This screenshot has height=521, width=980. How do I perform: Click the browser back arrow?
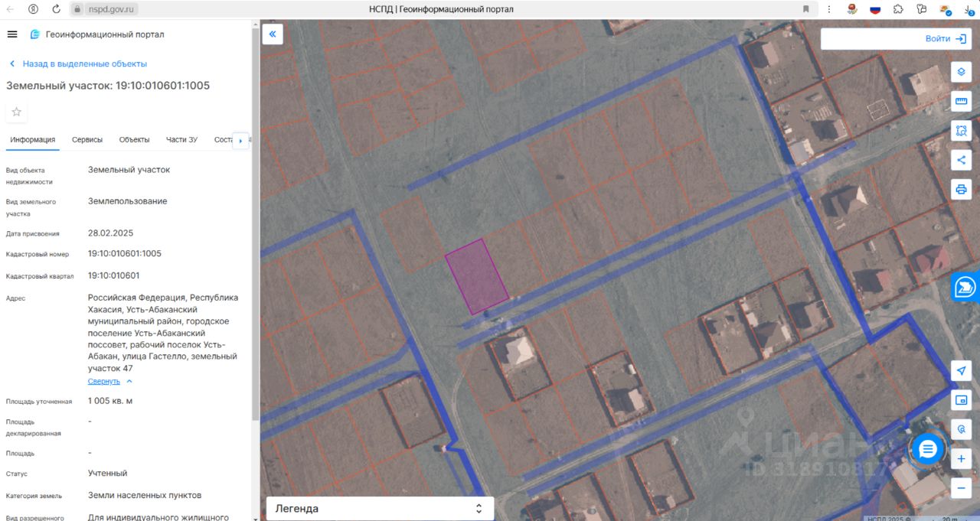pyautogui.click(x=11, y=9)
